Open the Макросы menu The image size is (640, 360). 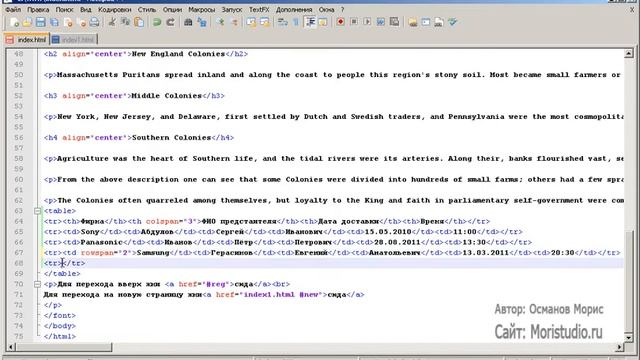(201, 9)
